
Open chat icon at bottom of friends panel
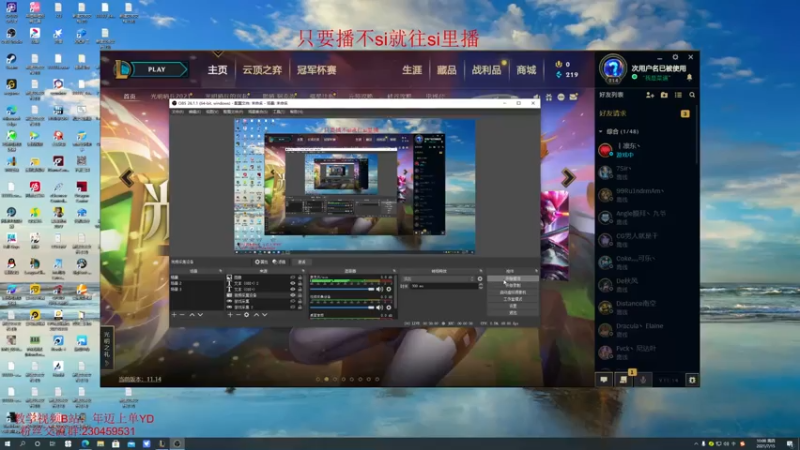(x=604, y=380)
